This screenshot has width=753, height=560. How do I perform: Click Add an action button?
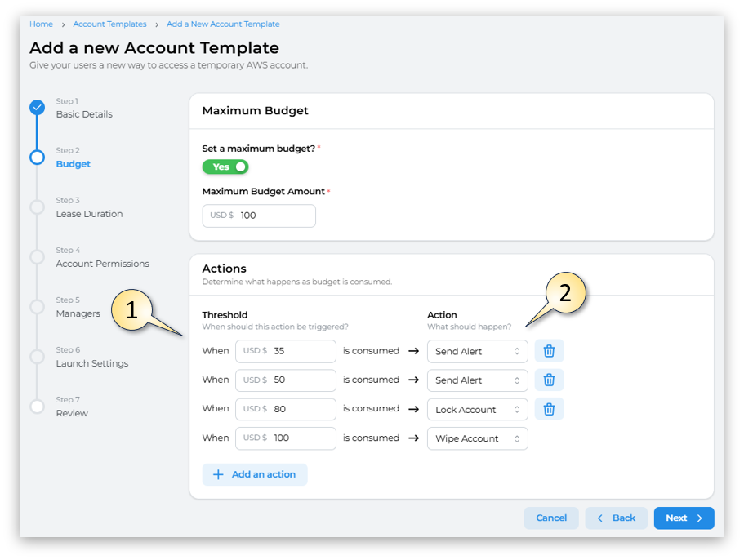pos(255,474)
